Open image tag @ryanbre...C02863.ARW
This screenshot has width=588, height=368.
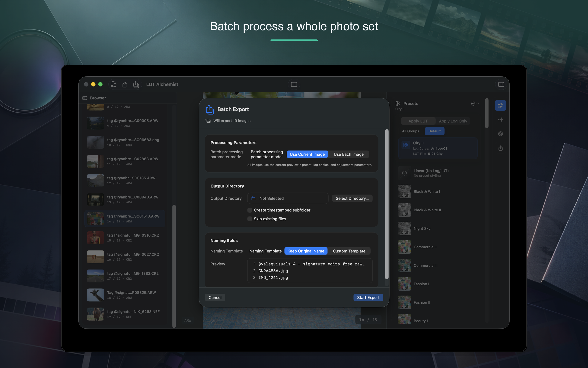pos(125,161)
